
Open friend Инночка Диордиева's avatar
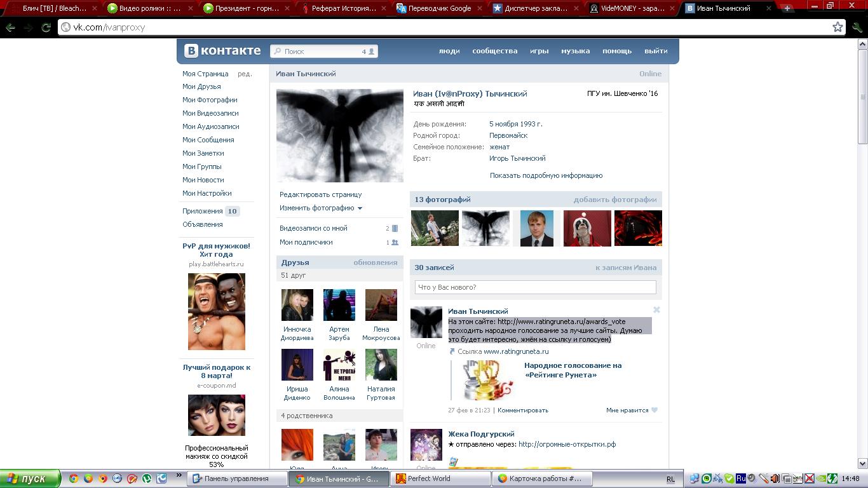297,305
